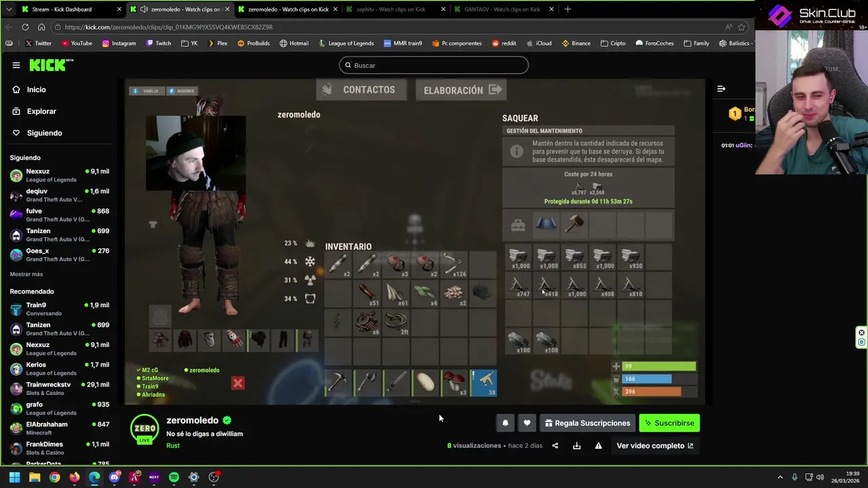868x488 pixels.
Task: Expand followed list with Mostrar más
Action: [26, 274]
